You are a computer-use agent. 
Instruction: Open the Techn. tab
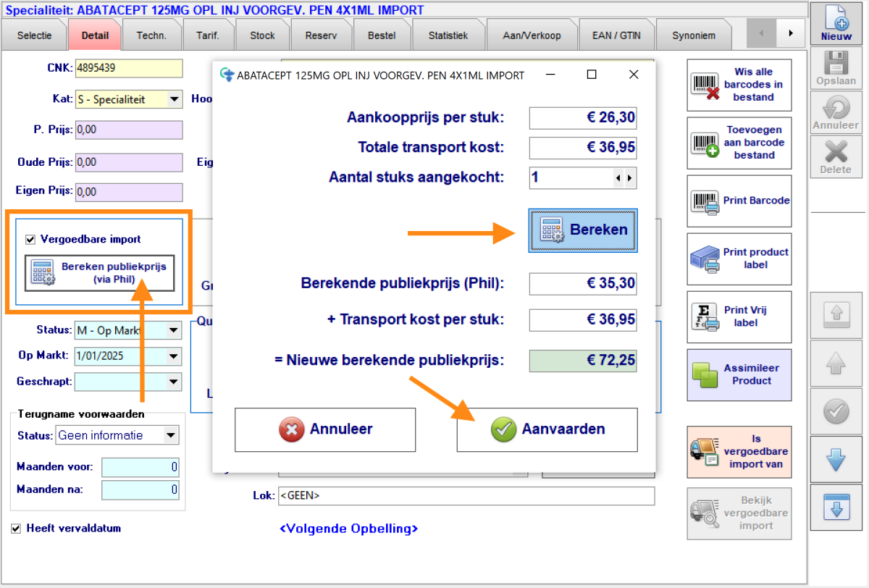pos(151,35)
